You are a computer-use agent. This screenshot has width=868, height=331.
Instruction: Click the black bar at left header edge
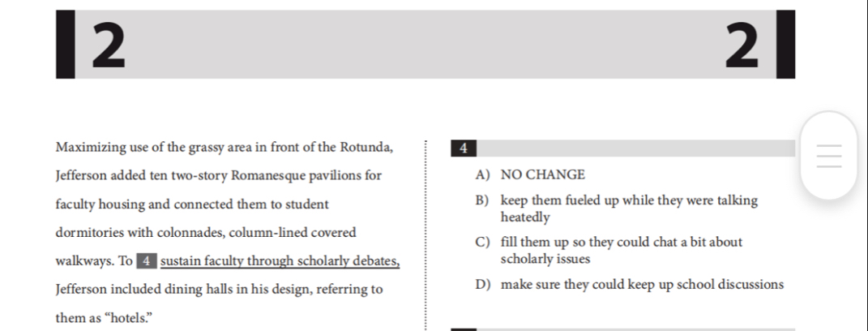66,45
